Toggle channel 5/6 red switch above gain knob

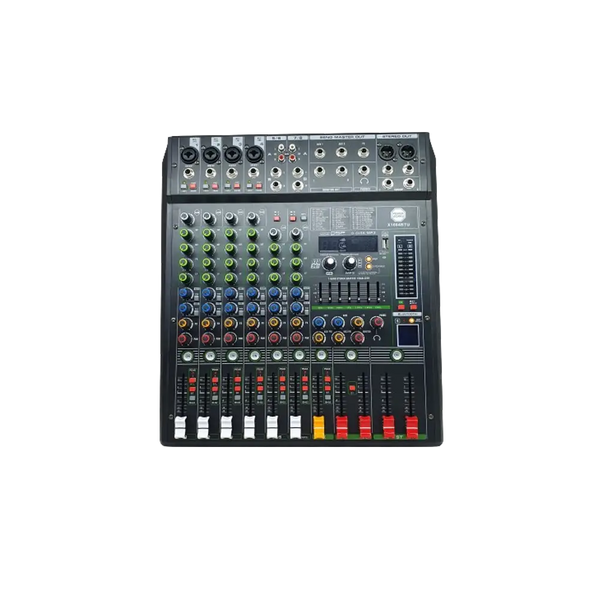[x=277, y=217]
